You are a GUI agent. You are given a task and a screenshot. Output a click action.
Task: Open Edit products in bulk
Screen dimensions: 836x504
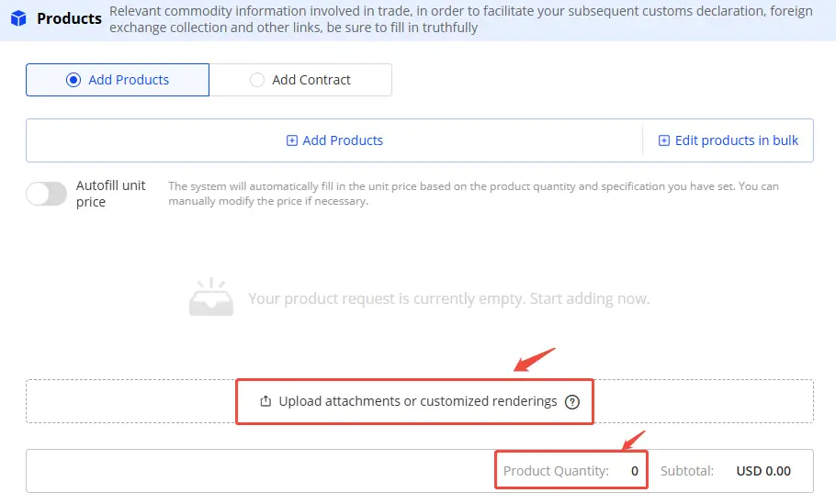737,140
